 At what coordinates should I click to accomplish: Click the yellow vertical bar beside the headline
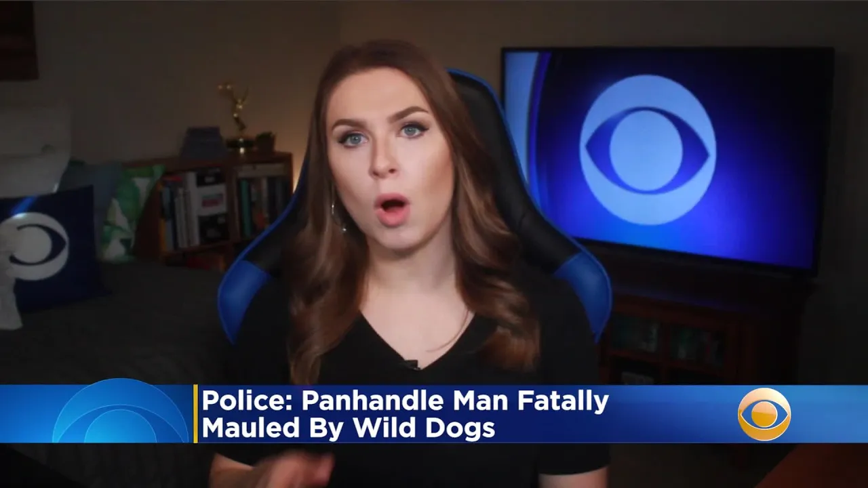tap(195, 413)
